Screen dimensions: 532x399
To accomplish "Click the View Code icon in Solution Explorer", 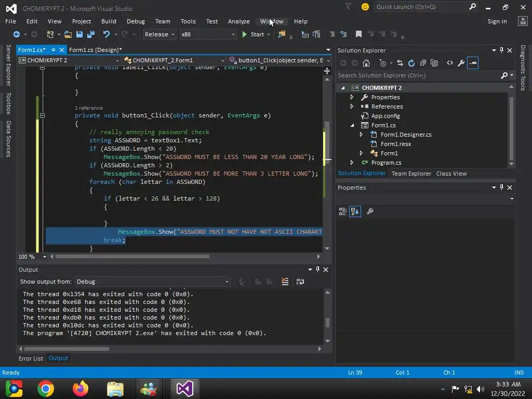I will tap(450, 63).
